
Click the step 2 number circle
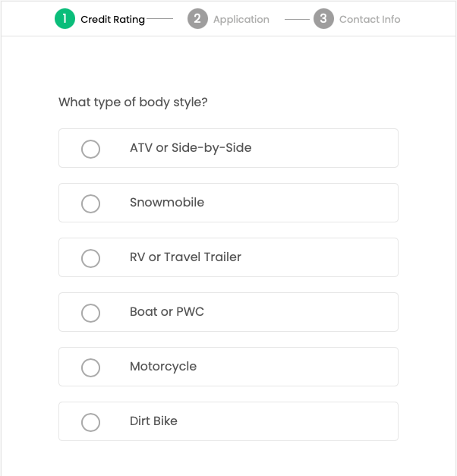click(197, 19)
